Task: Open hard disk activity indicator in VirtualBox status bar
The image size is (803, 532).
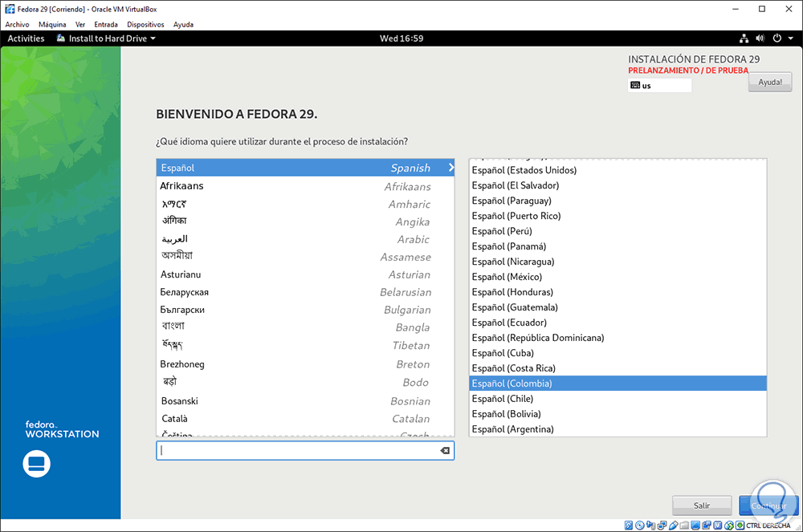Action: (x=629, y=526)
